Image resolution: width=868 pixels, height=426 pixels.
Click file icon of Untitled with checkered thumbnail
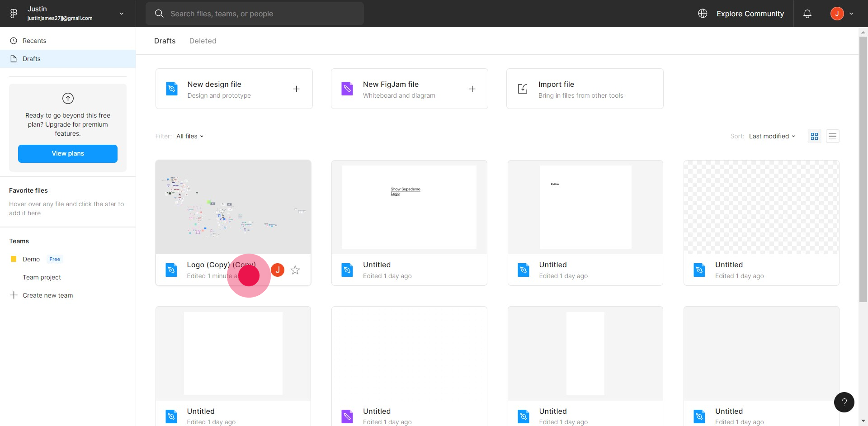[699, 270]
